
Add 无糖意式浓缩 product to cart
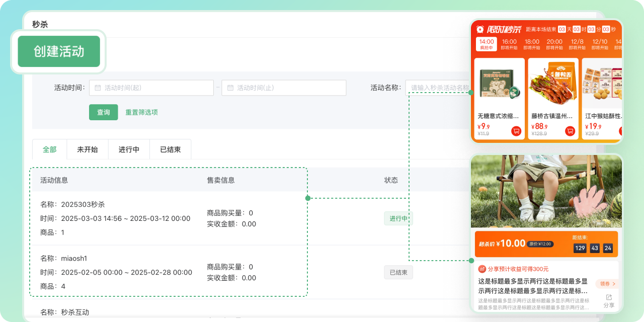coord(516,131)
